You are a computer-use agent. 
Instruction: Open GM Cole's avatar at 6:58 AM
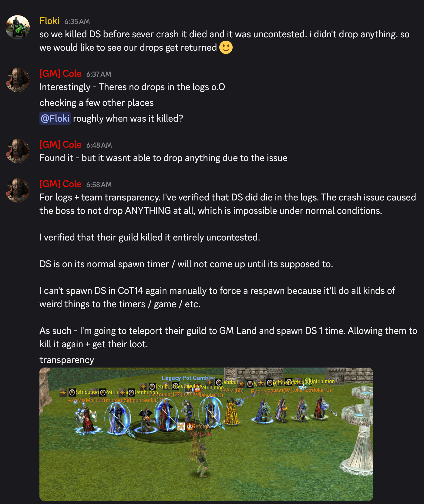[x=18, y=190]
